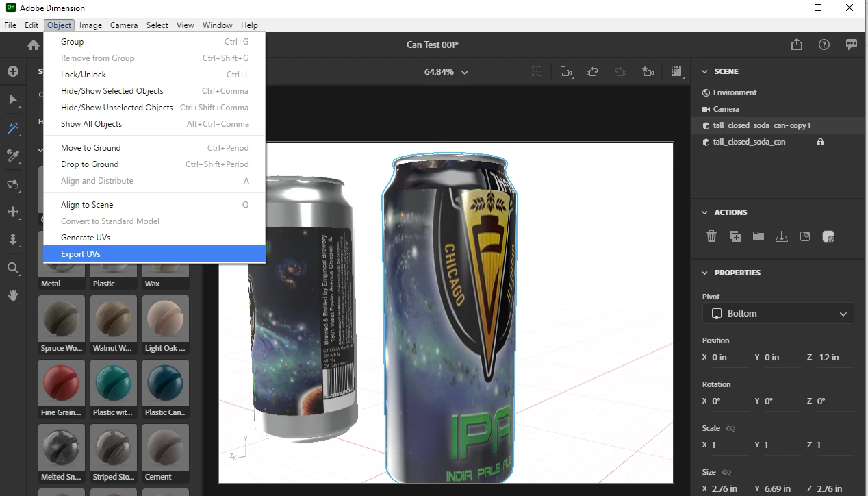
Task: Click the Group folder action icon
Action: tap(758, 236)
